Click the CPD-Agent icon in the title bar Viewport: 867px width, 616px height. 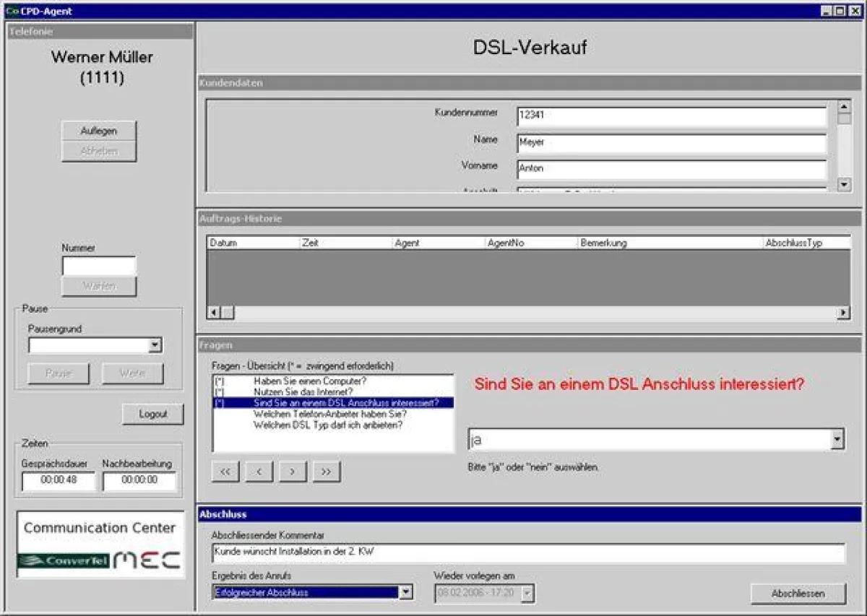tap(12, 10)
